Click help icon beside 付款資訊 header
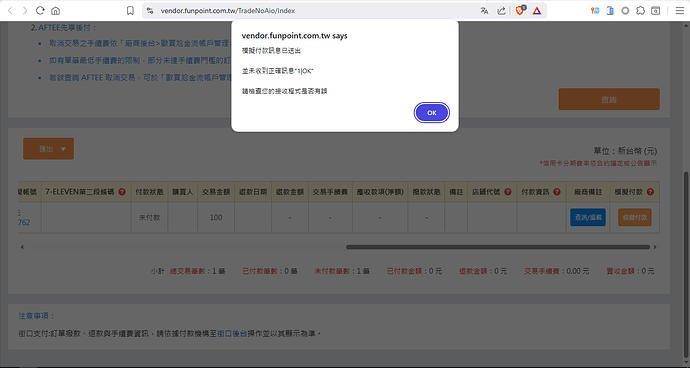The height and width of the screenshot is (368, 690). pyautogui.click(x=557, y=192)
